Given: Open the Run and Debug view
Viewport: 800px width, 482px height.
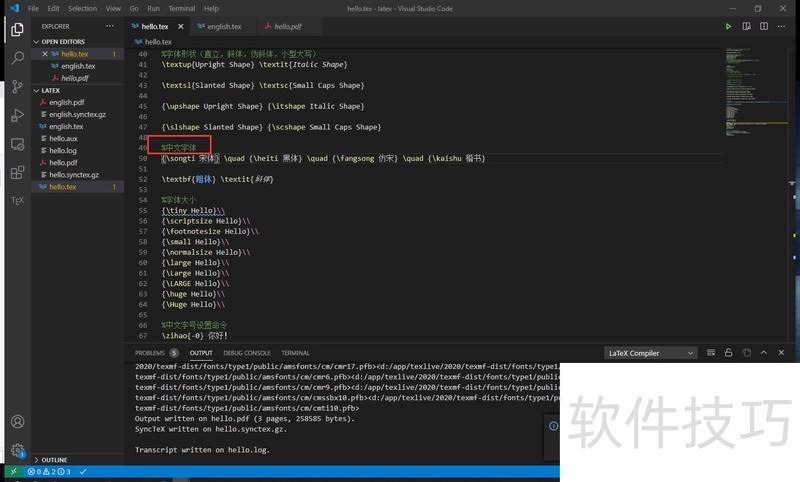Looking at the screenshot, I should (17, 115).
